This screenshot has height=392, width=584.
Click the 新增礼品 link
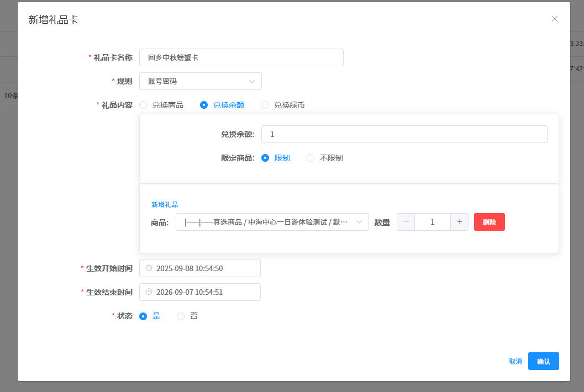pos(165,204)
